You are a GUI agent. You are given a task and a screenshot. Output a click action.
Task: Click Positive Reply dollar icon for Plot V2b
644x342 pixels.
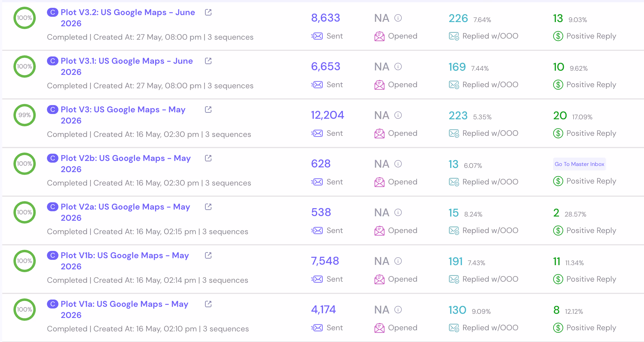[x=558, y=181]
